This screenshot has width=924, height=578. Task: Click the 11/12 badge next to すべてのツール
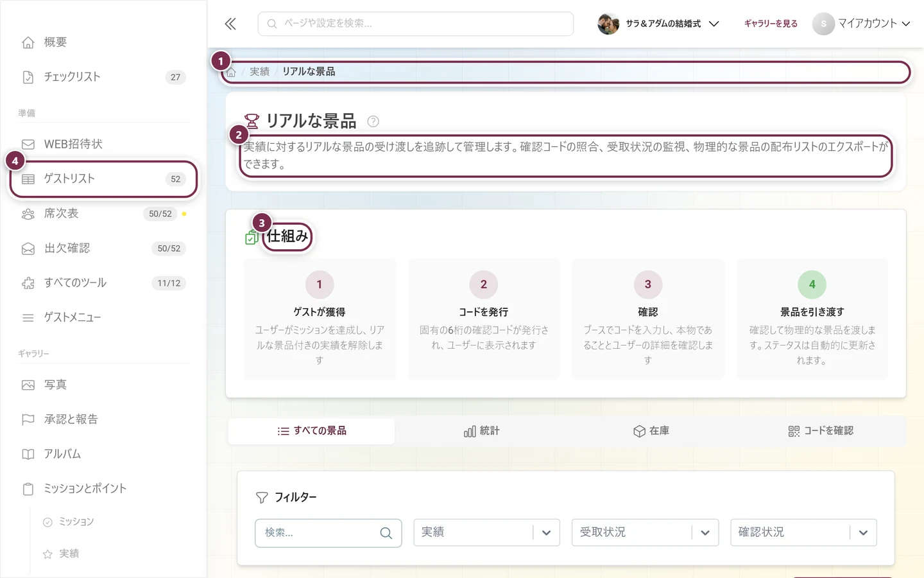[x=169, y=283]
